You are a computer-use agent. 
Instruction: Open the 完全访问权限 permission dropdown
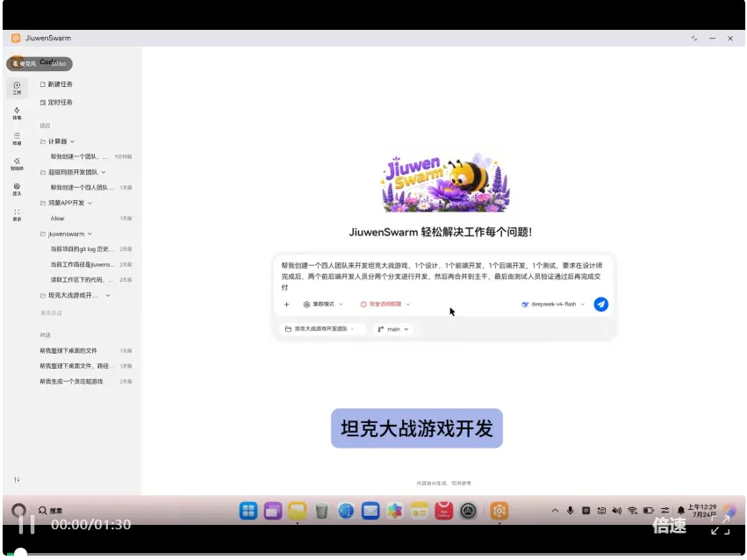click(385, 305)
